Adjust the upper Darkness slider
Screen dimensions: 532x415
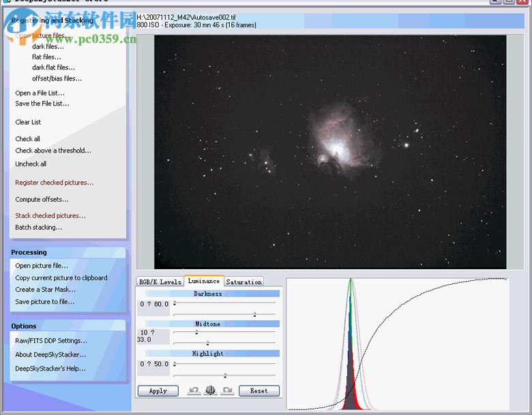(x=175, y=303)
